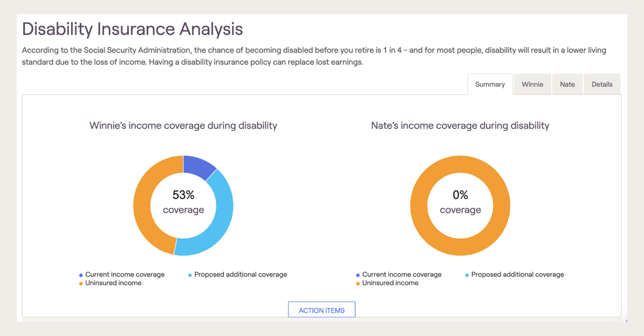
Task: Switch to the Winnie tab
Action: click(x=532, y=84)
